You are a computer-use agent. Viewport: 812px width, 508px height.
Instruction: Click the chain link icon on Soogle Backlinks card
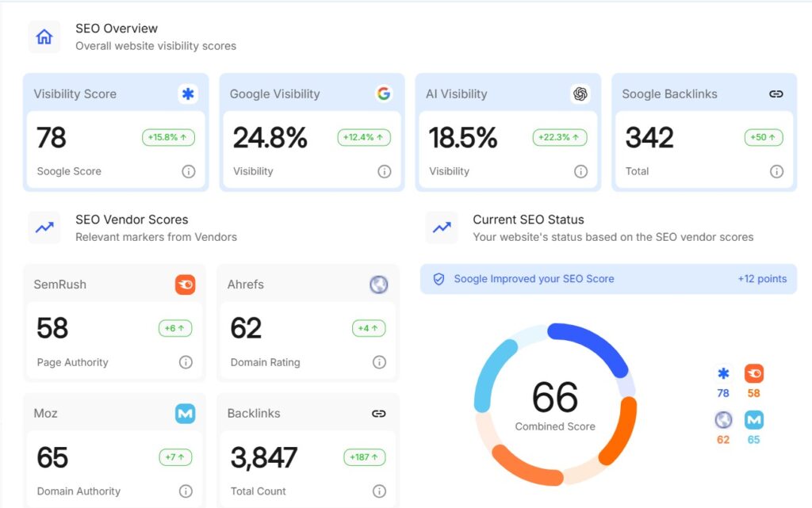[x=776, y=94]
